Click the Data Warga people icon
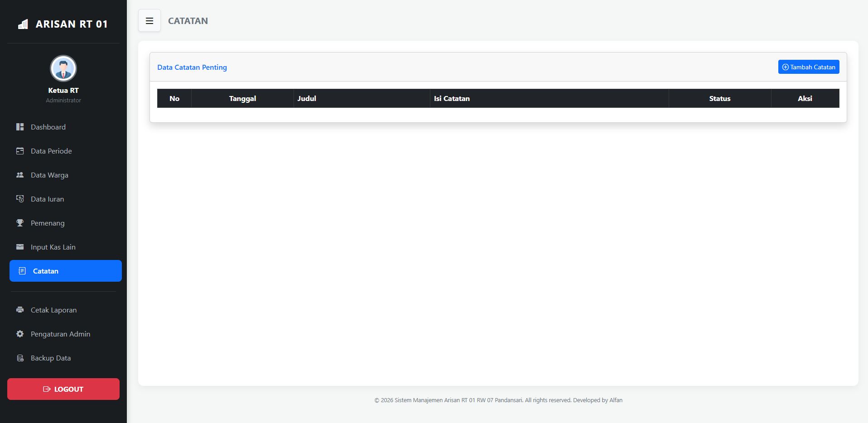 [20, 175]
